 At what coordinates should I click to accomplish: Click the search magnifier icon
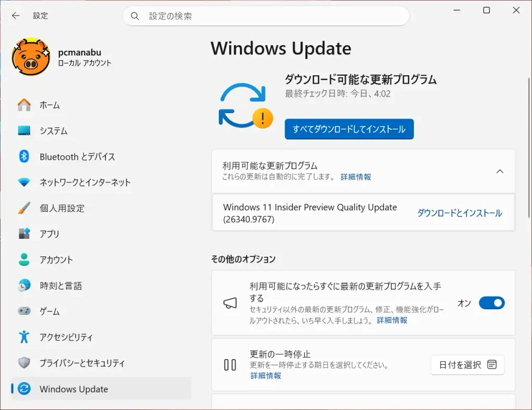(135, 16)
